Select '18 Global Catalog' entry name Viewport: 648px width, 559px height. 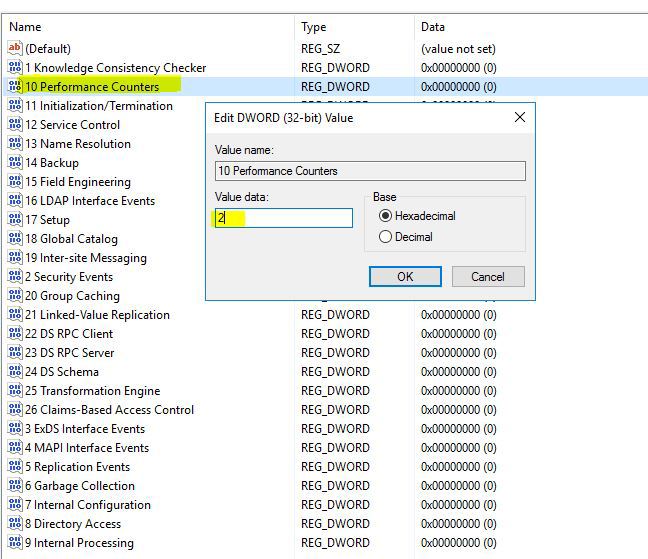(x=71, y=239)
